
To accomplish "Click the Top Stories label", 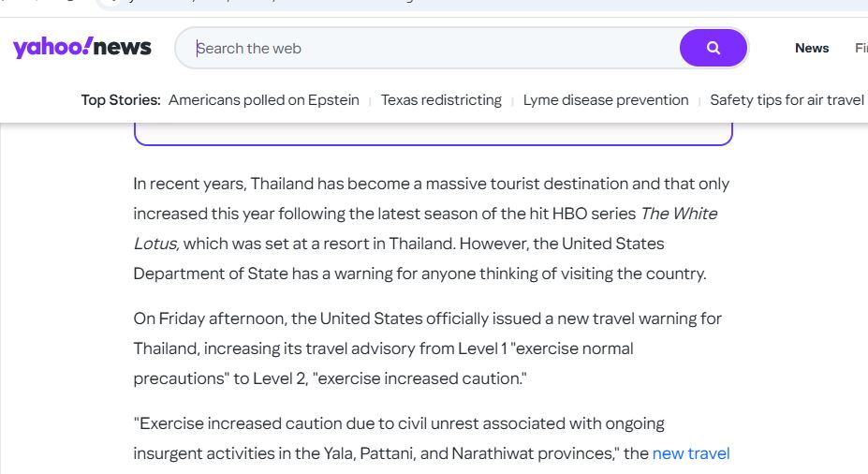I will click(x=121, y=100).
